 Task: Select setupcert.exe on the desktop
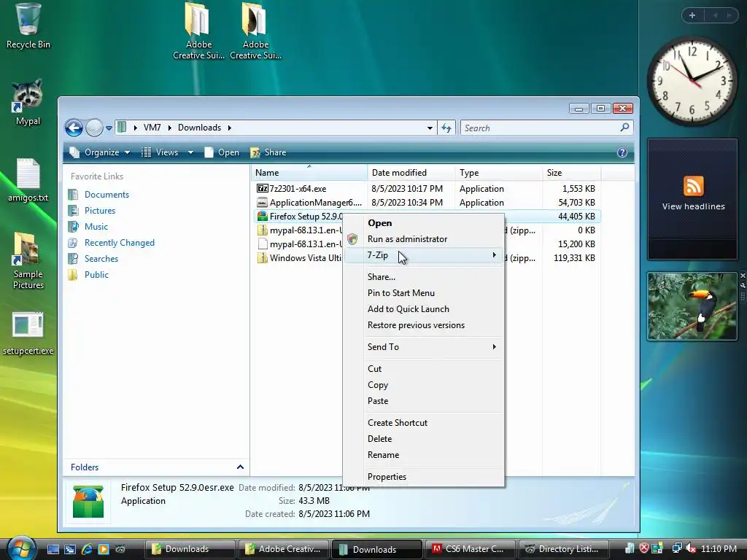click(x=28, y=333)
